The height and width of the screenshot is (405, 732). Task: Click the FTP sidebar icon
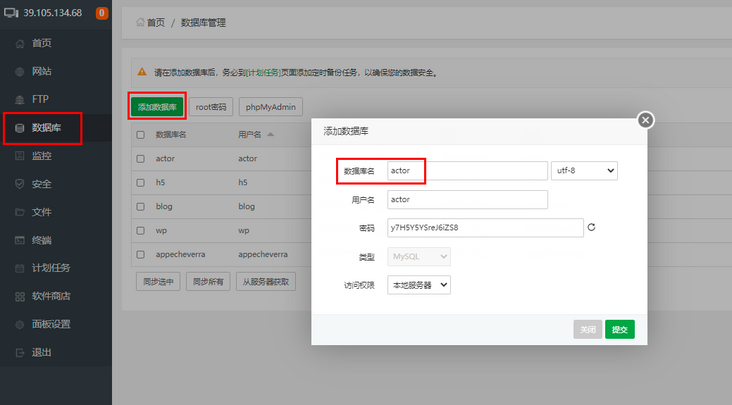(20, 99)
